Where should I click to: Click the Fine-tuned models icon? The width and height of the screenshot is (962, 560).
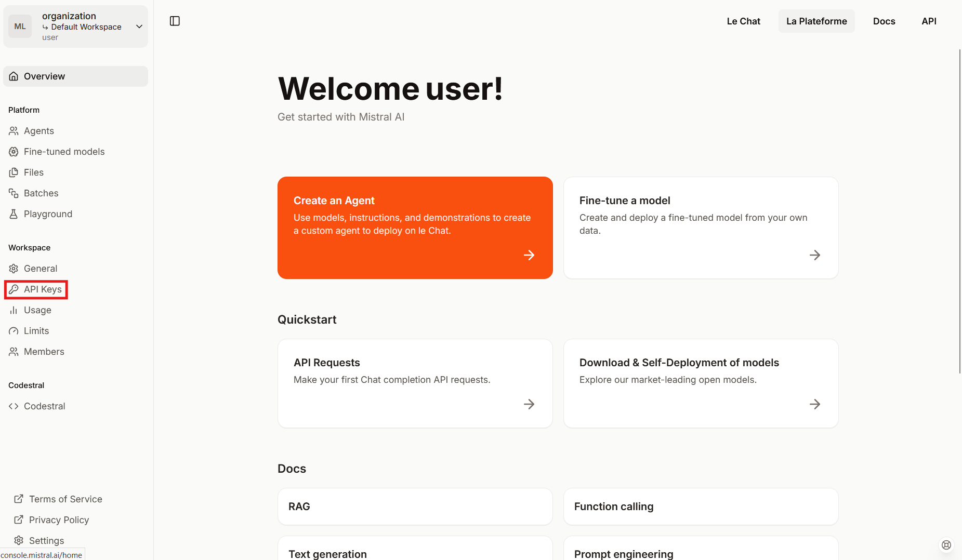point(14,152)
